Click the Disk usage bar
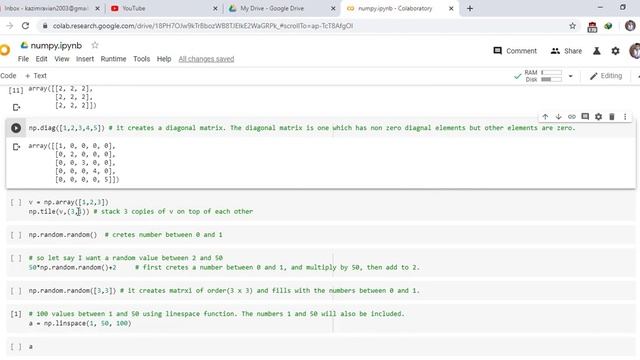 551,79
